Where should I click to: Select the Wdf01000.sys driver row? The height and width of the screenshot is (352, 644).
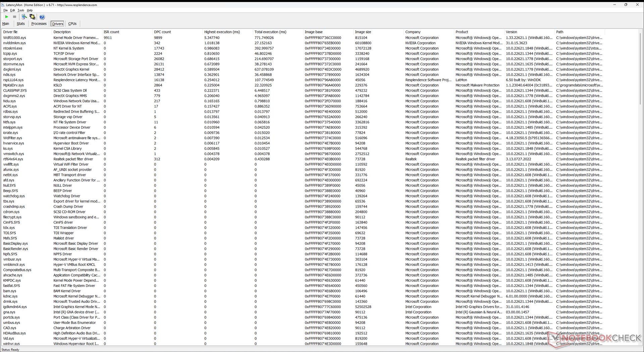click(303, 38)
